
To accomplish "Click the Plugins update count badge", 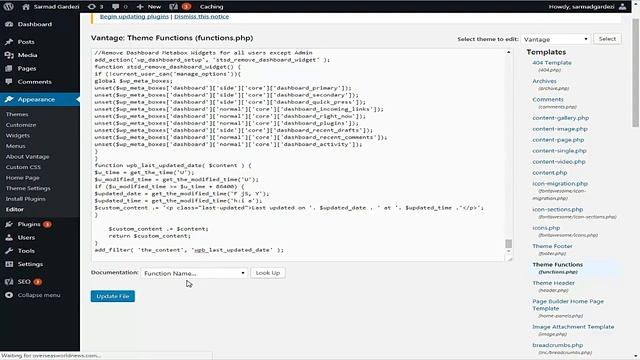I will (47, 224).
